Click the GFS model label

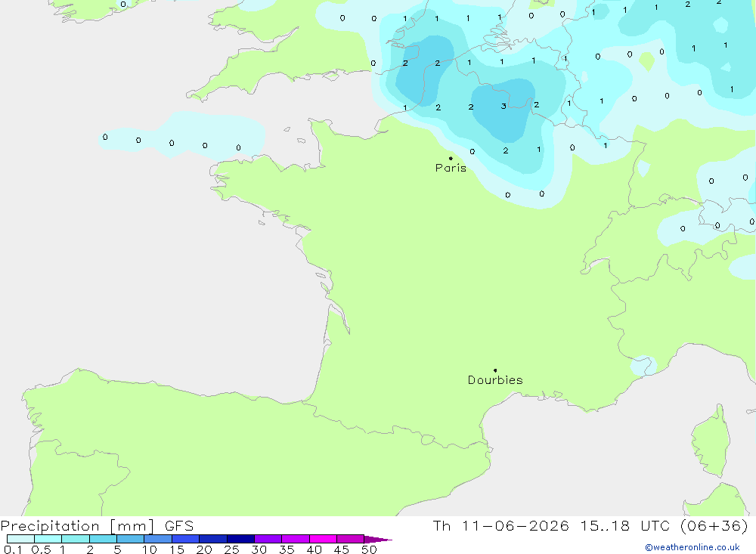179,526
